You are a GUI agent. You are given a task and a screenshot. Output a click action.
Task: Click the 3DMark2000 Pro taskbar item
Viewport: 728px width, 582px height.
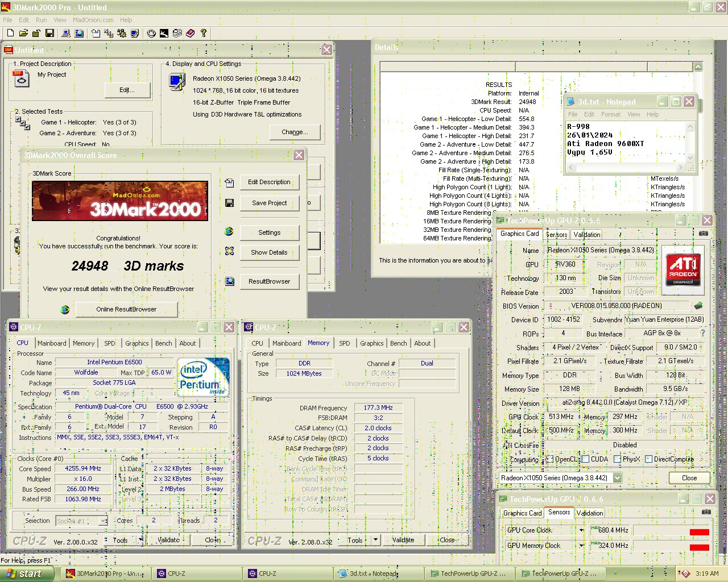pos(107,573)
